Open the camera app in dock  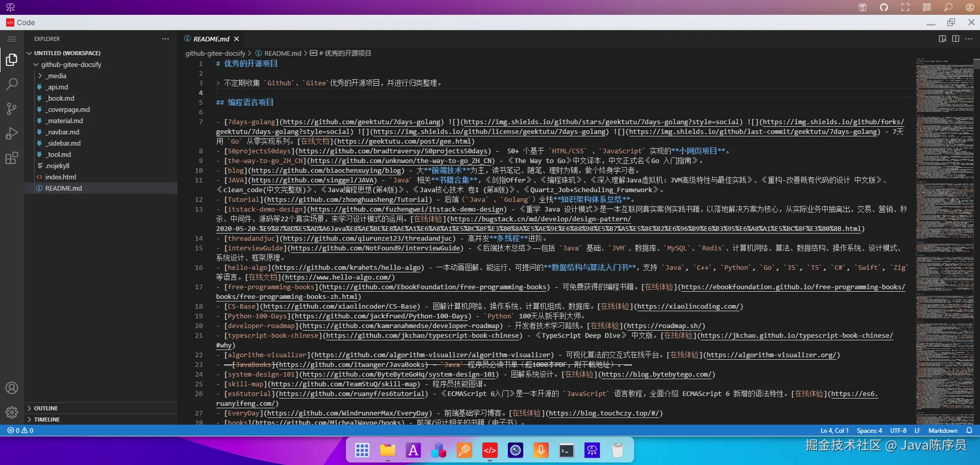tap(516, 450)
